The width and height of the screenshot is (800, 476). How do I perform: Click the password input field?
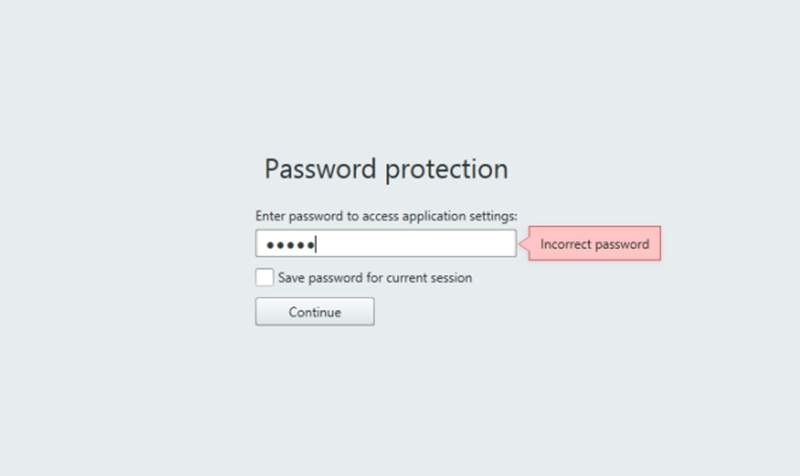point(385,244)
